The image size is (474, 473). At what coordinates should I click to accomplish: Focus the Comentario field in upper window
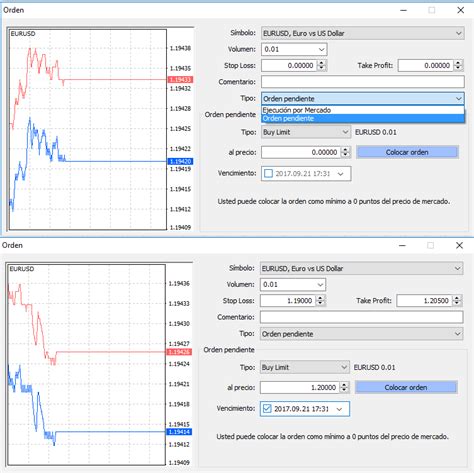363,82
